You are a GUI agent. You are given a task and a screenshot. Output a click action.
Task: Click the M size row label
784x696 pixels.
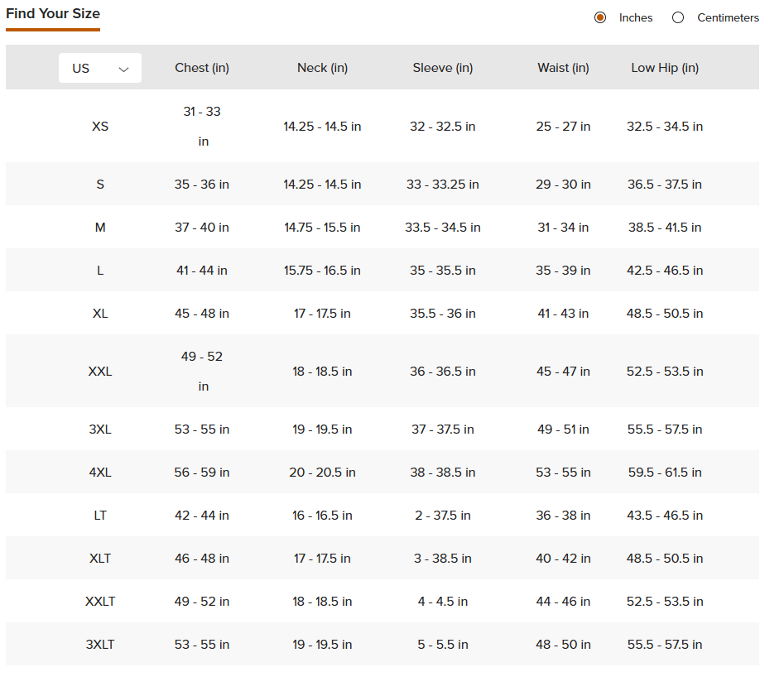(100, 227)
